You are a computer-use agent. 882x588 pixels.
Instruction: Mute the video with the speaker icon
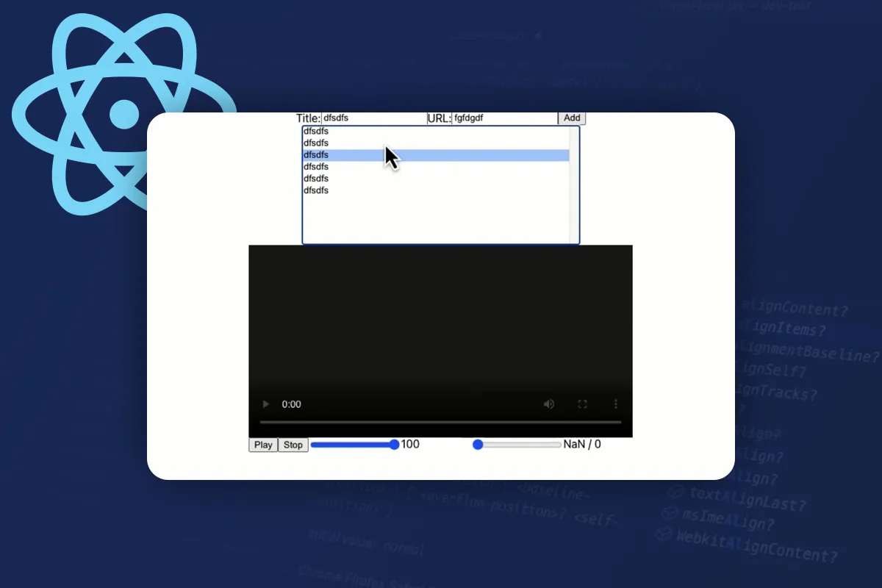click(549, 404)
